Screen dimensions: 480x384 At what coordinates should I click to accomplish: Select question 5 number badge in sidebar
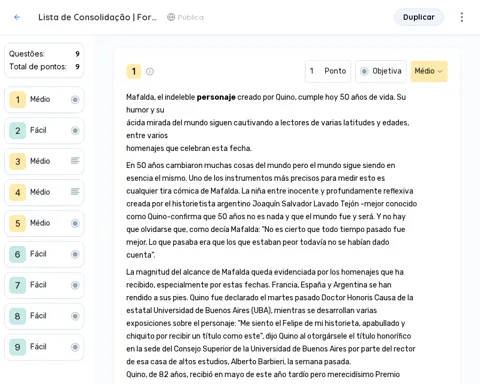click(x=17, y=223)
